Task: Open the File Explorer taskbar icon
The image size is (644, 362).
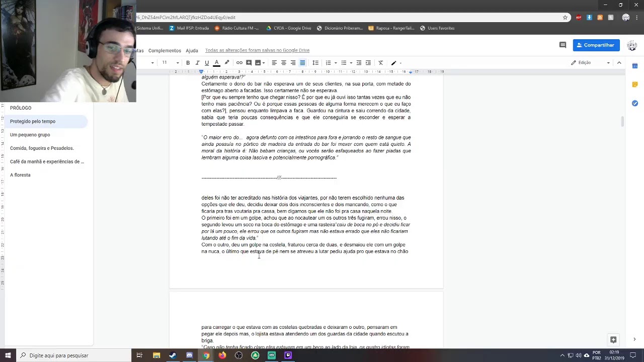Action: coord(156,355)
